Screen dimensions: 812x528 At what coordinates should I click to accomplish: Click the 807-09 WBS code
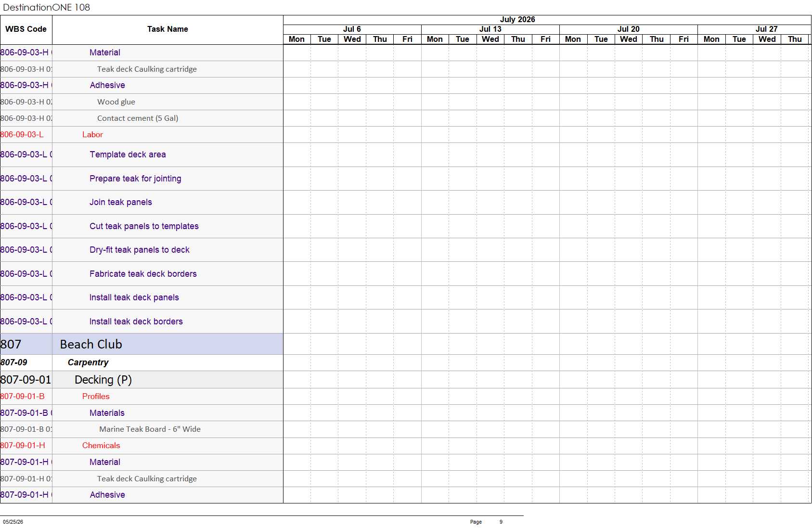tap(14, 362)
